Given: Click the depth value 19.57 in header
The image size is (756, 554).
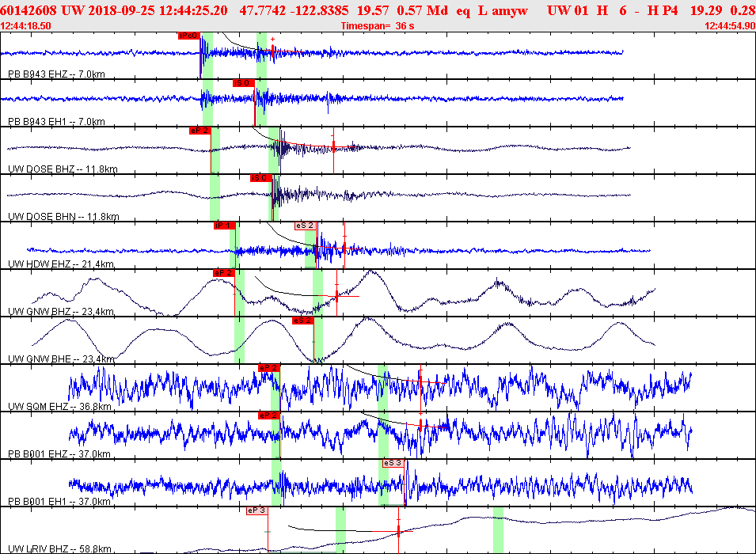Looking at the screenshot, I should [x=373, y=10].
